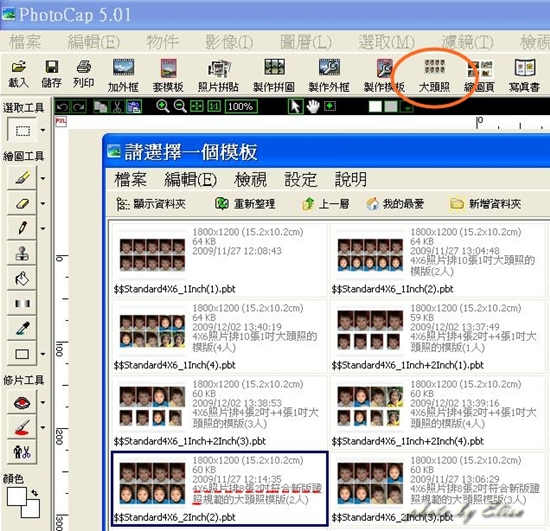550x531 pixels.
Task: Select the clone stamp tool
Action: point(22,253)
